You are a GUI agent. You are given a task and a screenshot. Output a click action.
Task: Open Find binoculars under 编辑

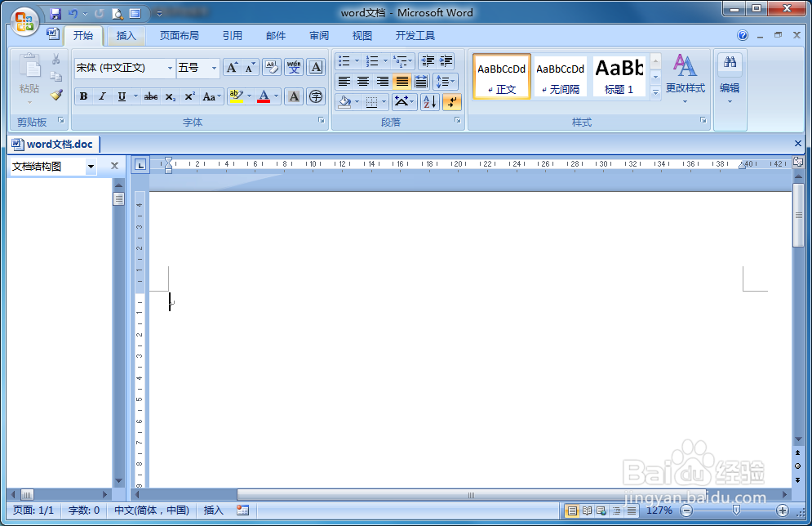click(x=730, y=62)
